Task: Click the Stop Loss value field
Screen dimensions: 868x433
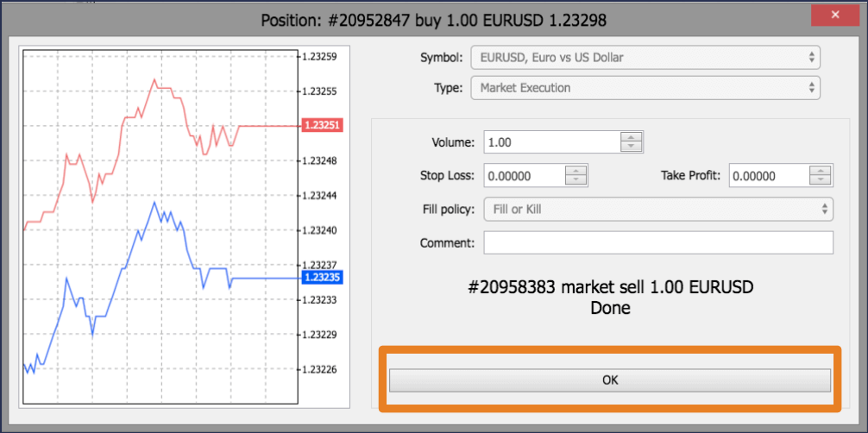Action: point(524,176)
